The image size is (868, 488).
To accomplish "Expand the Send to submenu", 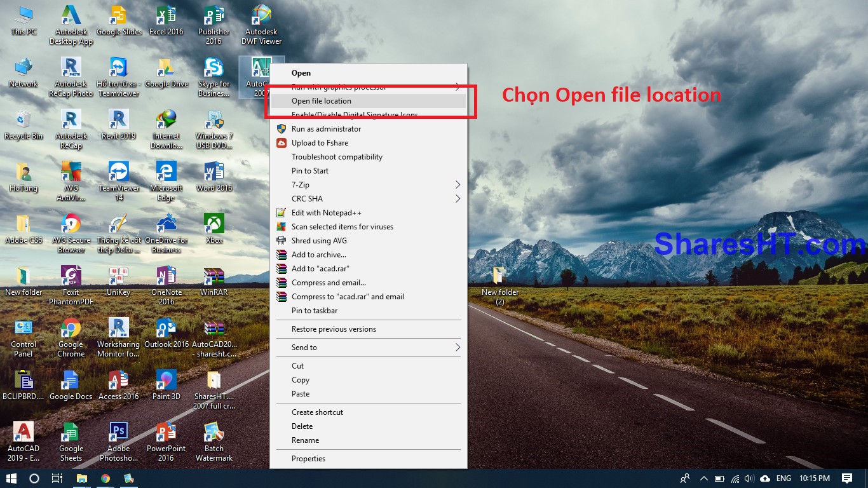I will click(x=369, y=348).
